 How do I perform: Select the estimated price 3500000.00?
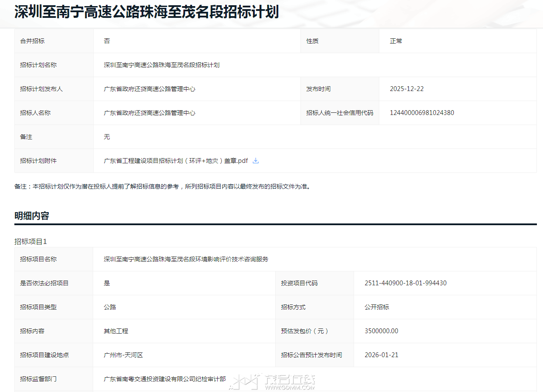(381, 331)
